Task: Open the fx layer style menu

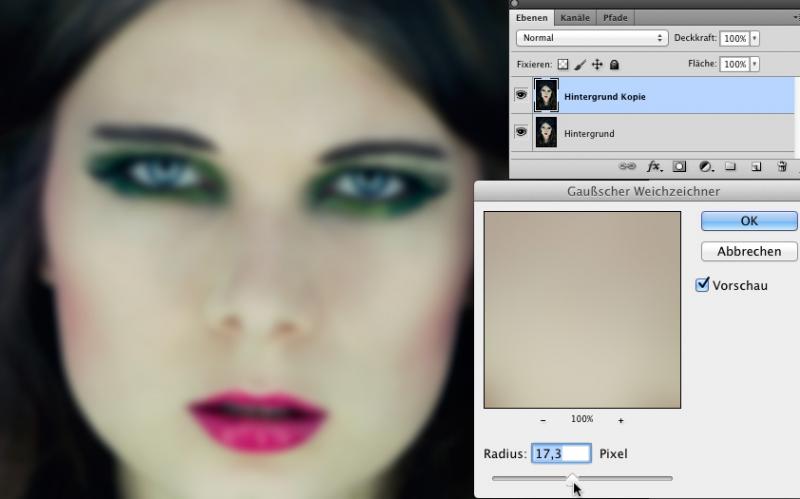Action: 654,167
